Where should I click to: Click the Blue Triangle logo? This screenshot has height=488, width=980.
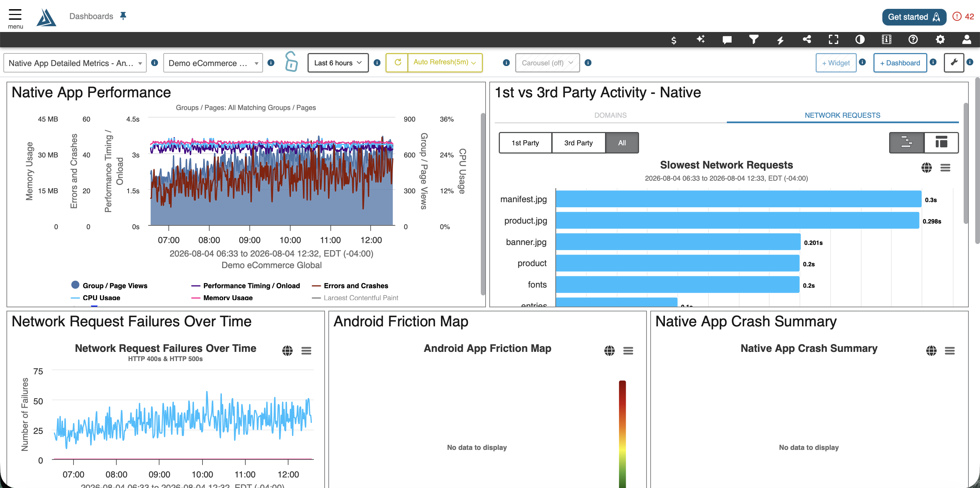[x=46, y=17]
